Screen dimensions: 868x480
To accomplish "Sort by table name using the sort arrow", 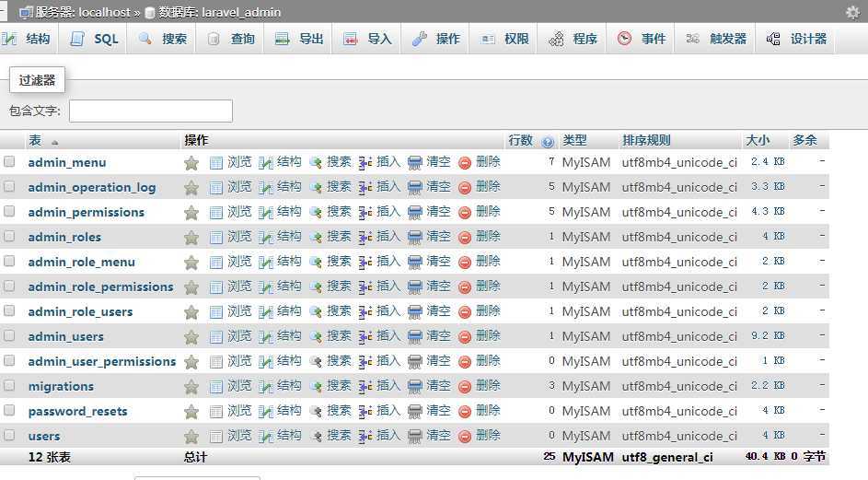I will 55,143.
